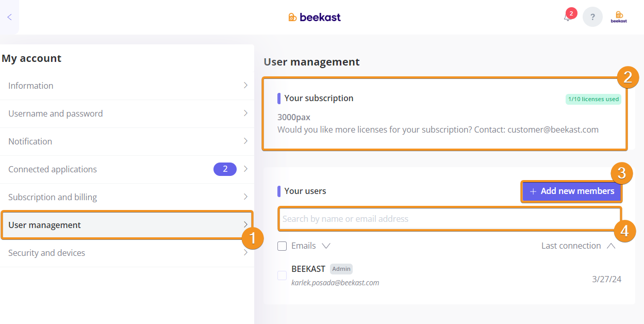Select the Security and devices item
Screen dimensions: 644x324
[x=127, y=253]
